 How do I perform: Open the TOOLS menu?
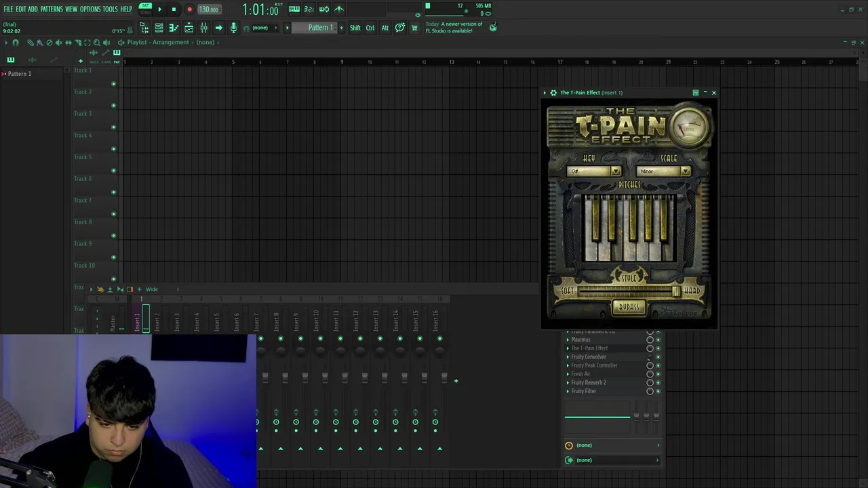click(111, 9)
